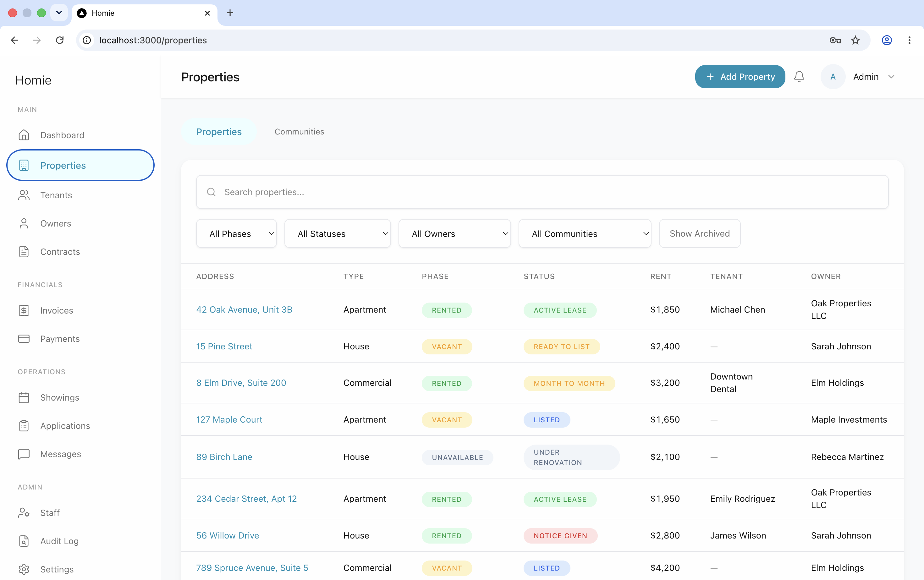The width and height of the screenshot is (924, 580).
Task: Open the All Statuses dropdown
Action: [338, 234]
